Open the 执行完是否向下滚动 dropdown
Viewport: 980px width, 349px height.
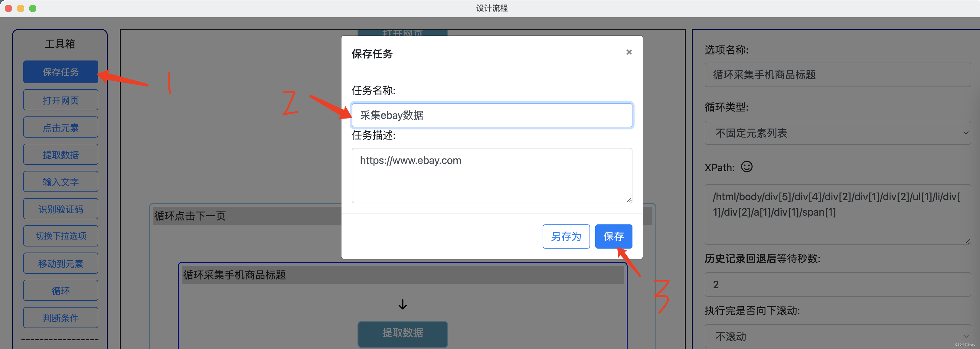click(x=838, y=336)
